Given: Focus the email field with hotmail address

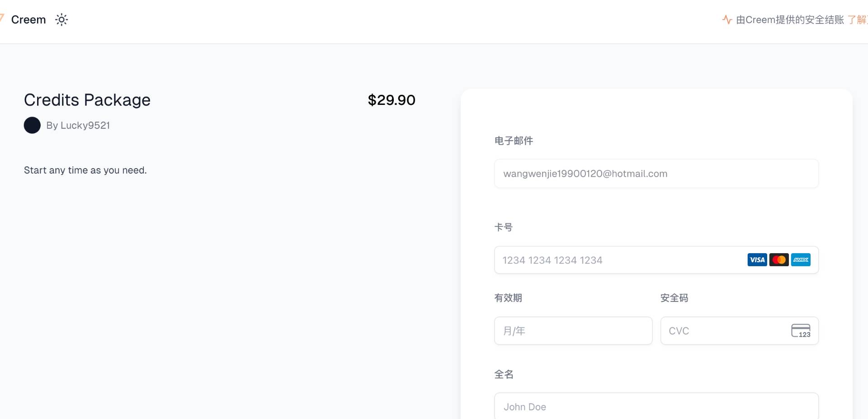Looking at the screenshot, I should [x=656, y=174].
